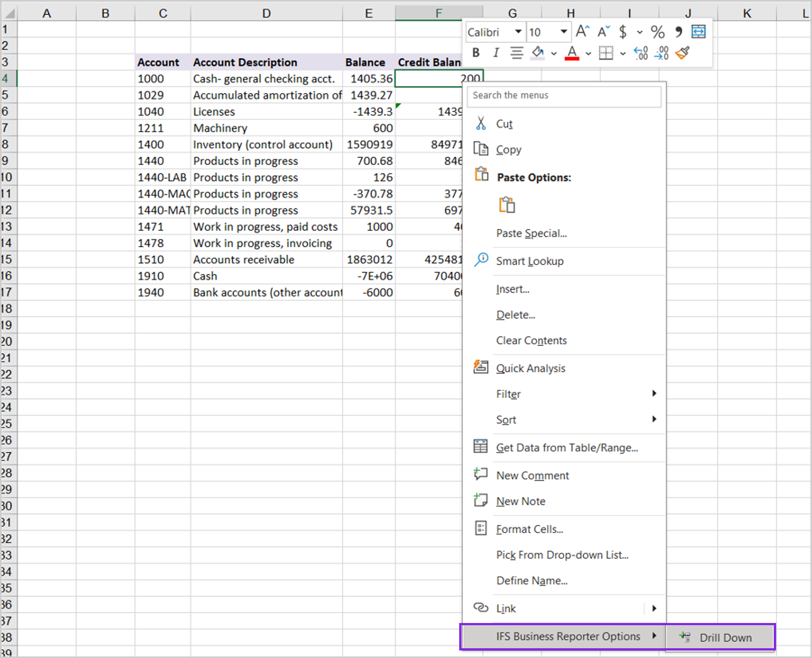Click the Increase Font Size icon
812x658 pixels.
(x=582, y=32)
